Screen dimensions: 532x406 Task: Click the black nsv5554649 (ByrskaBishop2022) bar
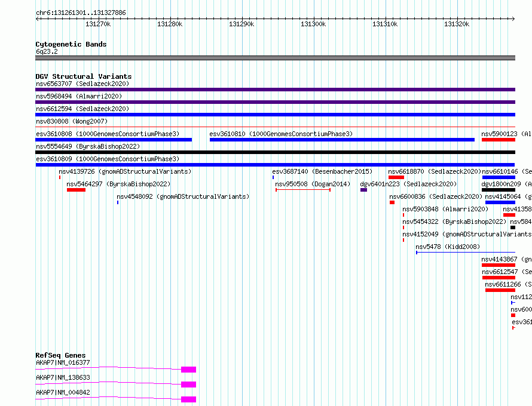coord(275,152)
